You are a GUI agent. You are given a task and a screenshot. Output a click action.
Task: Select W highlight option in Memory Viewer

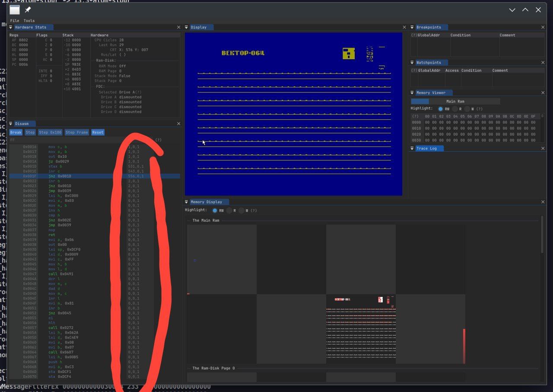point(467,109)
